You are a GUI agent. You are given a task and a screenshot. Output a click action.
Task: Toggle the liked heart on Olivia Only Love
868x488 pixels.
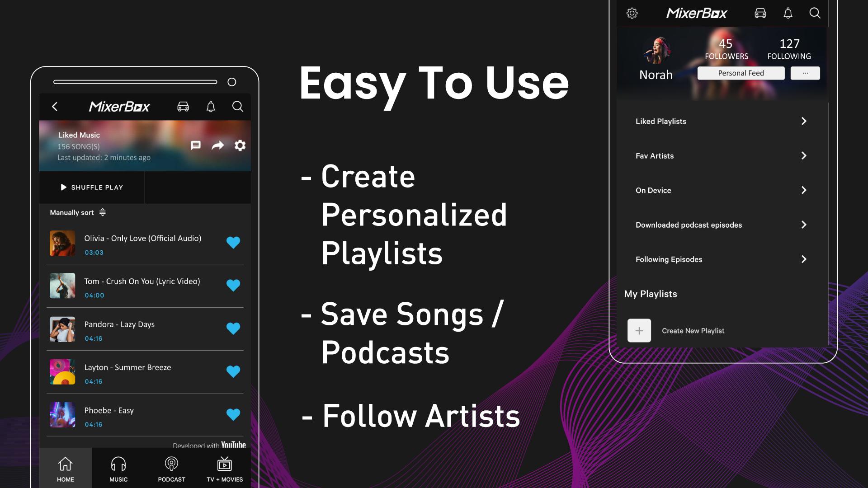tap(233, 243)
